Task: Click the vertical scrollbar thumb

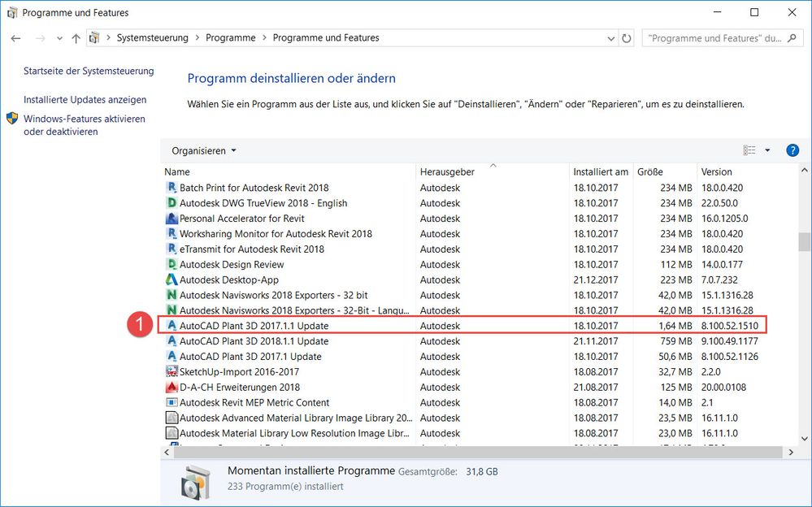Action: pos(804,241)
